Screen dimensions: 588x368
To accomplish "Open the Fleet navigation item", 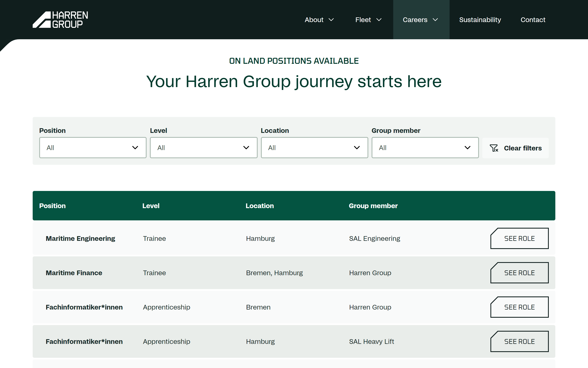I will click(363, 20).
